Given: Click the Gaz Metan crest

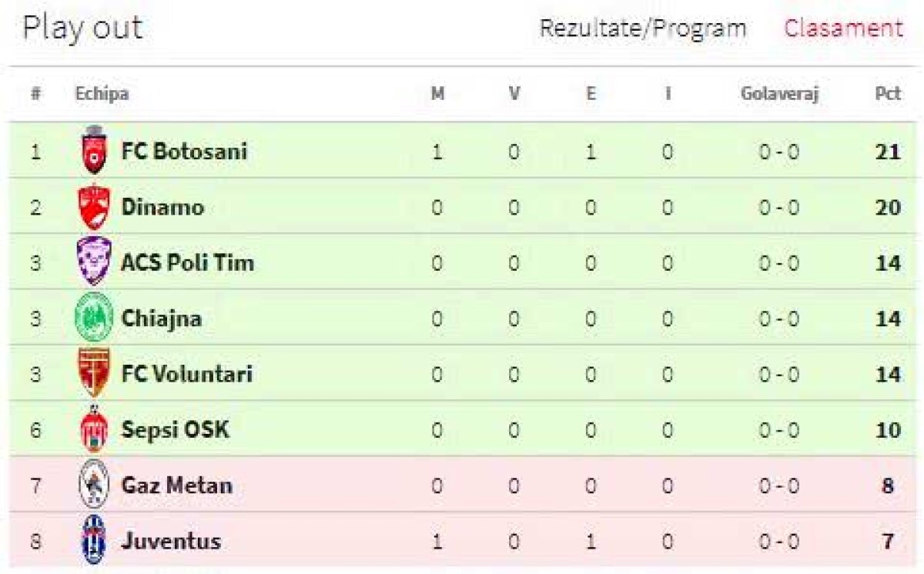Looking at the screenshot, I should (x=94, y=485).
